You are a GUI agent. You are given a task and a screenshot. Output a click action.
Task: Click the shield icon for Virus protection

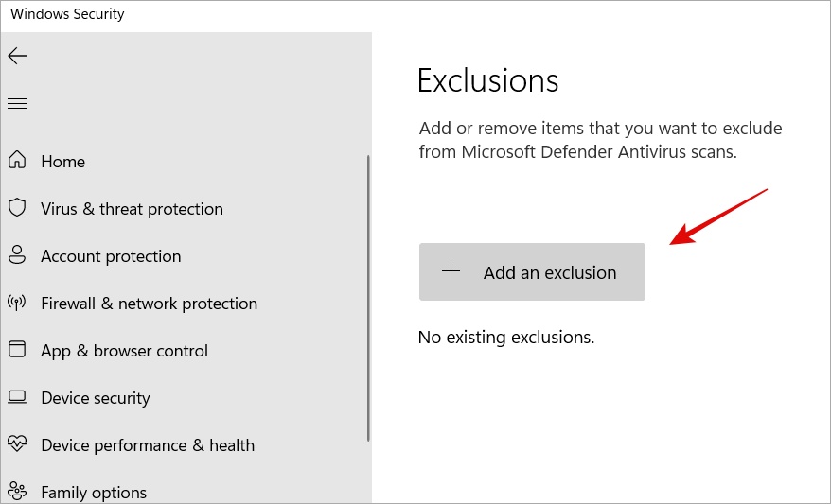pyautogui.click(x=17, y=207)
